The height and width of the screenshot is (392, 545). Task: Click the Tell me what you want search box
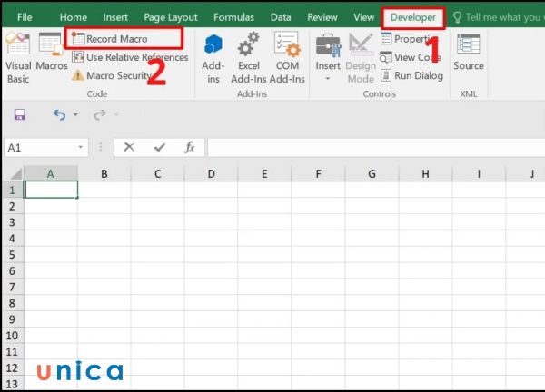click(498, 17)
